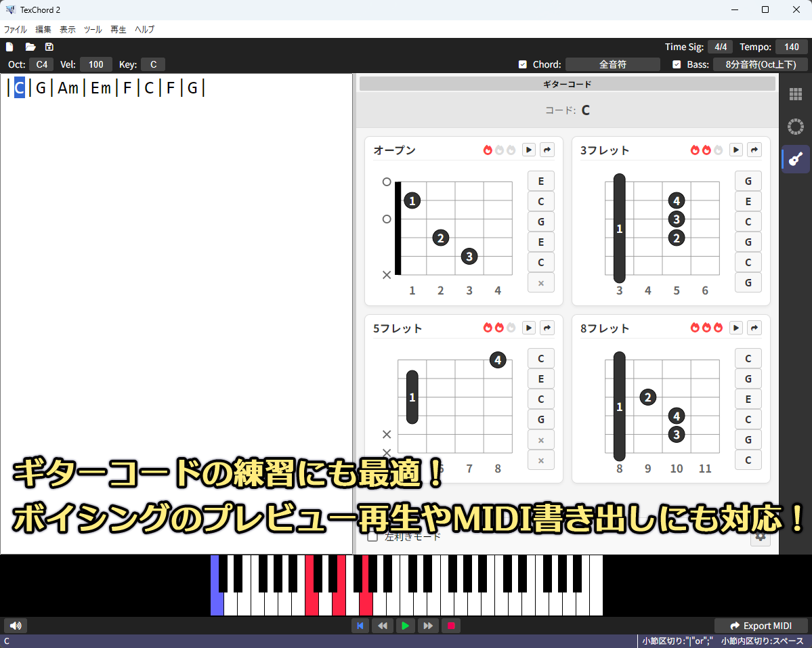The width and height of the screenshot is (812, 648).
Task: Click the bottom C note button in 8フレット
Action: pyautogui.click(x=748, y=460)
